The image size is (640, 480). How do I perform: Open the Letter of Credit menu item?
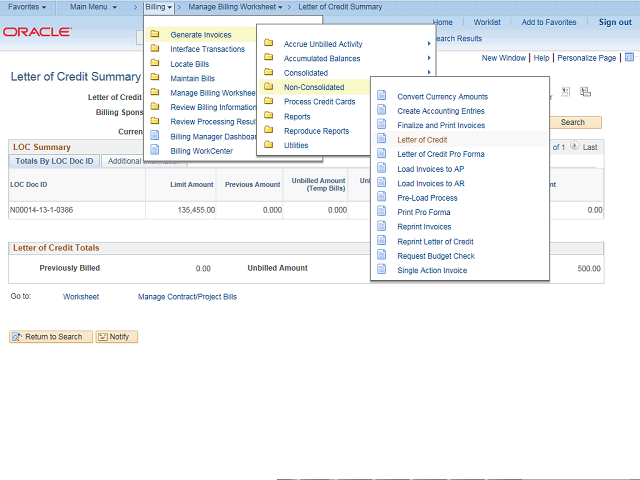pos(422,140)
